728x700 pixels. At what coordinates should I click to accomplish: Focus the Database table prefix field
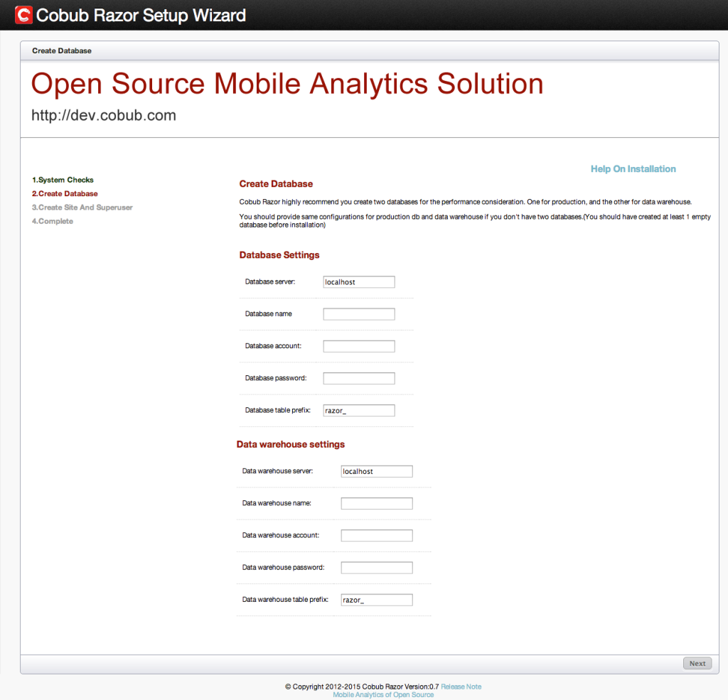[x=359, y=410]
